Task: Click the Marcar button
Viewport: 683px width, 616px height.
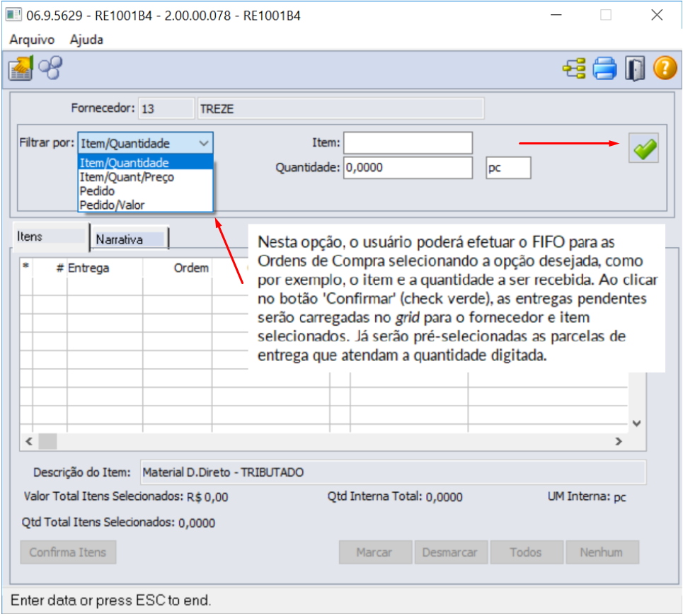Action: pos(375,552)
